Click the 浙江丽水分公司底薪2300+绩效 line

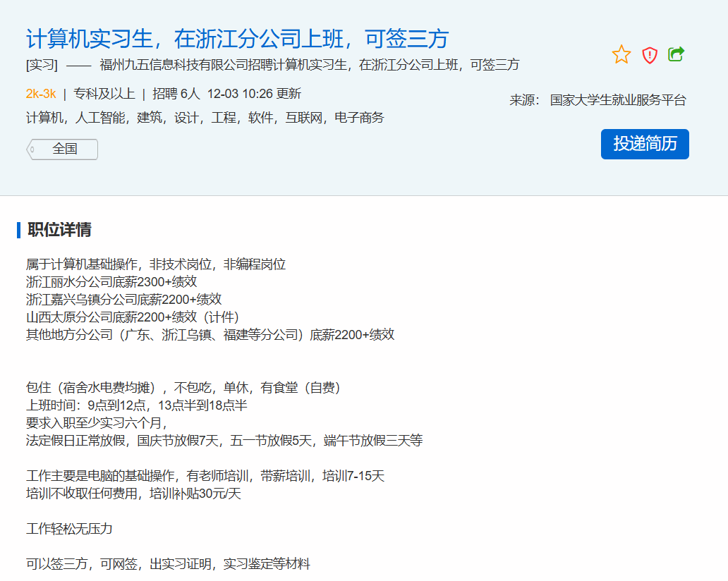coord(111,282)
